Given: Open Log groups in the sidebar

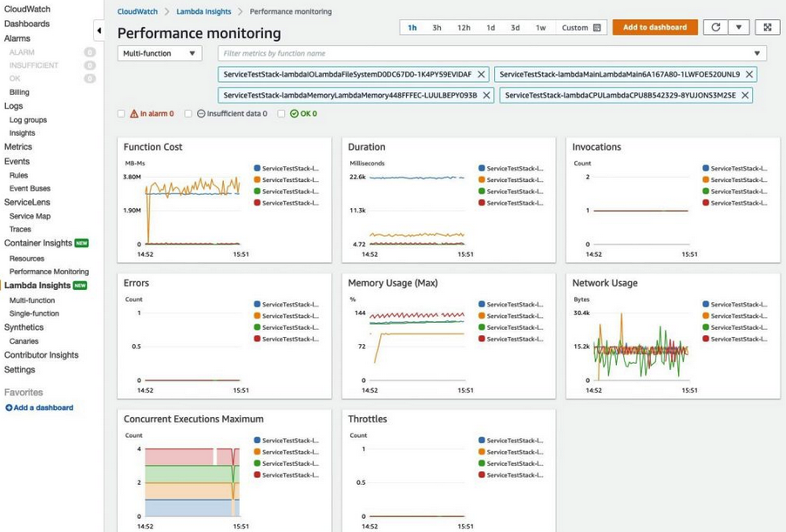Looking at the screenshot, I should click(28, 120).
